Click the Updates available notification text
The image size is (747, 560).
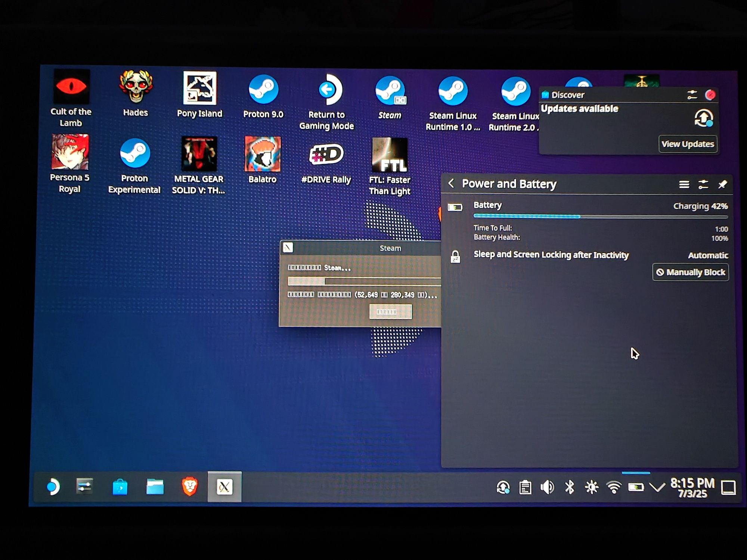point(579,109)
